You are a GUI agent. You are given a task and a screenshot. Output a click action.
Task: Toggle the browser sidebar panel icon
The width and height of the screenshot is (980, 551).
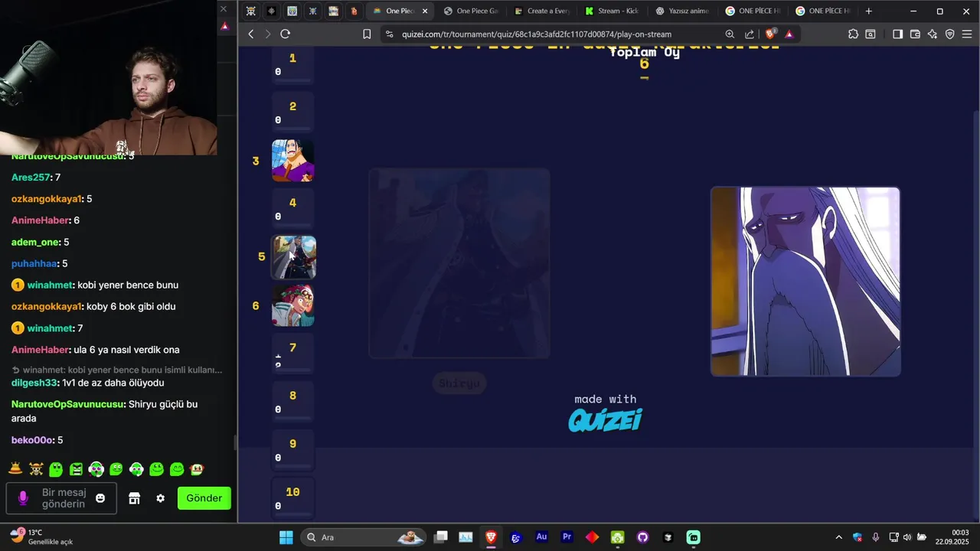pos(898,34)
